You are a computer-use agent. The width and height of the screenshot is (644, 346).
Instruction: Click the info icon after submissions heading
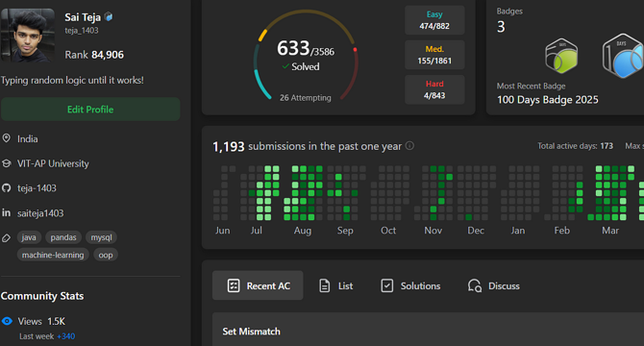coord(409,146)
